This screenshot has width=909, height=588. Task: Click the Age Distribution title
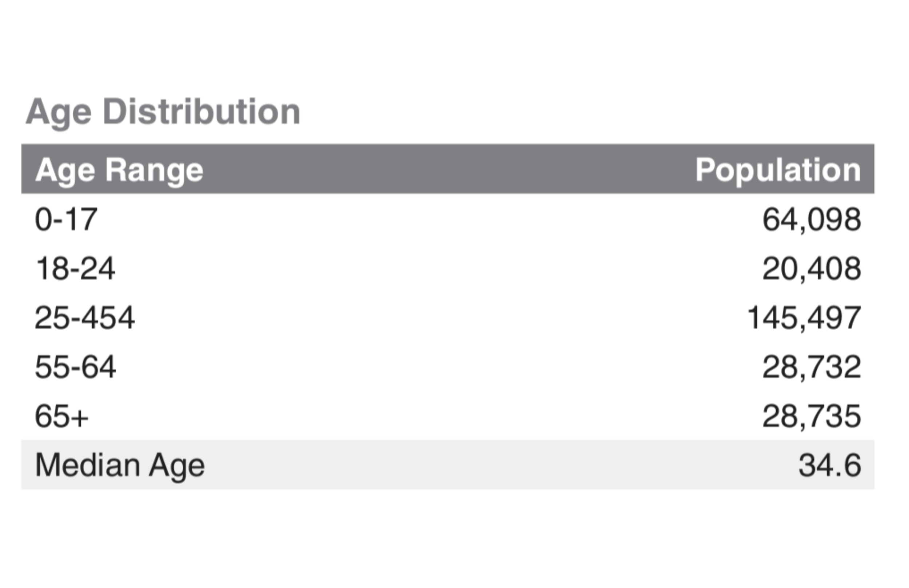click(163, 112)
